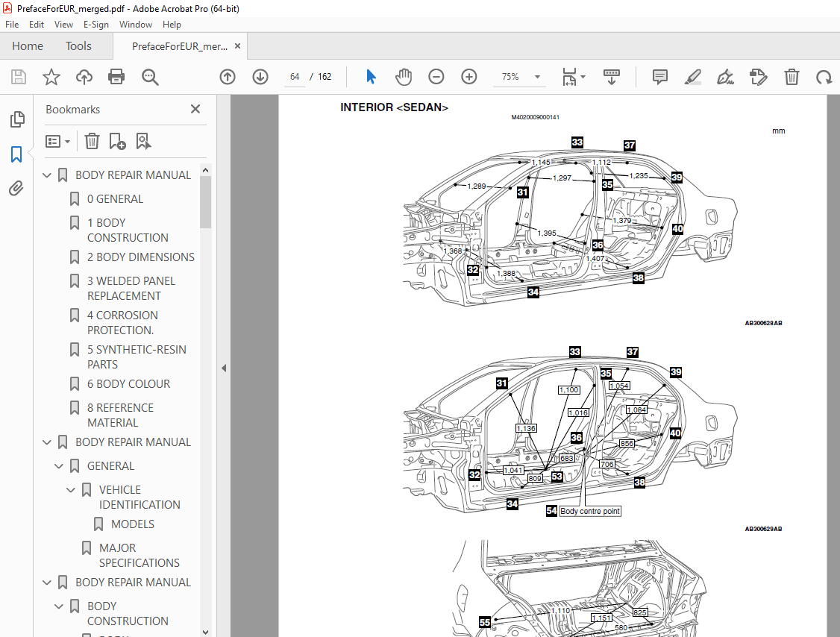Collapse the third BODY REPAIR MANUAL bookmark

click(47, 583)
